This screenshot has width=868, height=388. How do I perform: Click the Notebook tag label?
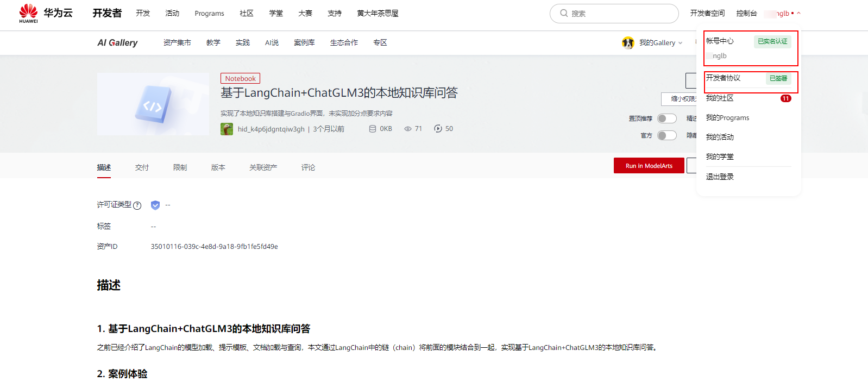tap(240, 78)
